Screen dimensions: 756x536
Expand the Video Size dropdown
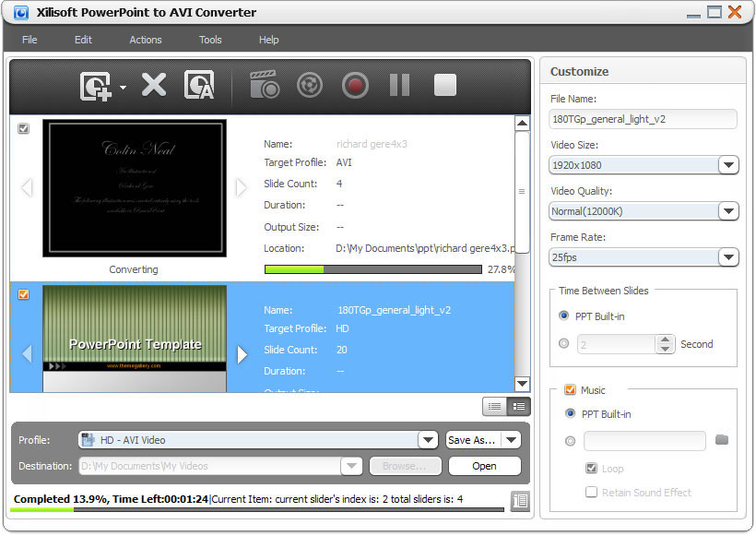[x=728, y=165]
